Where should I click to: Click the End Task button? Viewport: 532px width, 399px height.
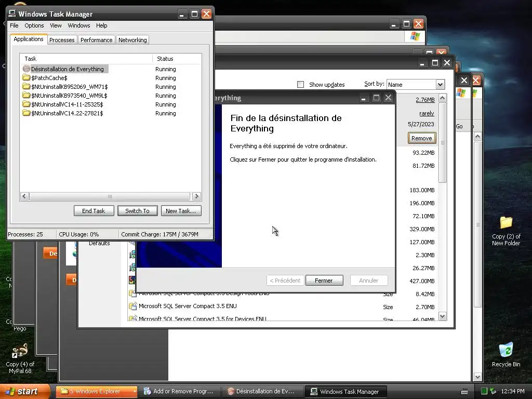(94, 211)
